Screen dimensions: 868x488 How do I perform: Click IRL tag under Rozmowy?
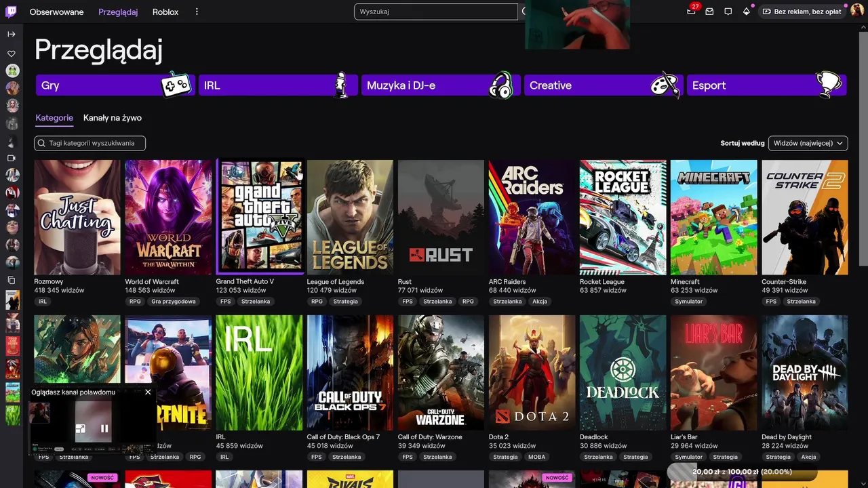coord(43,302)
